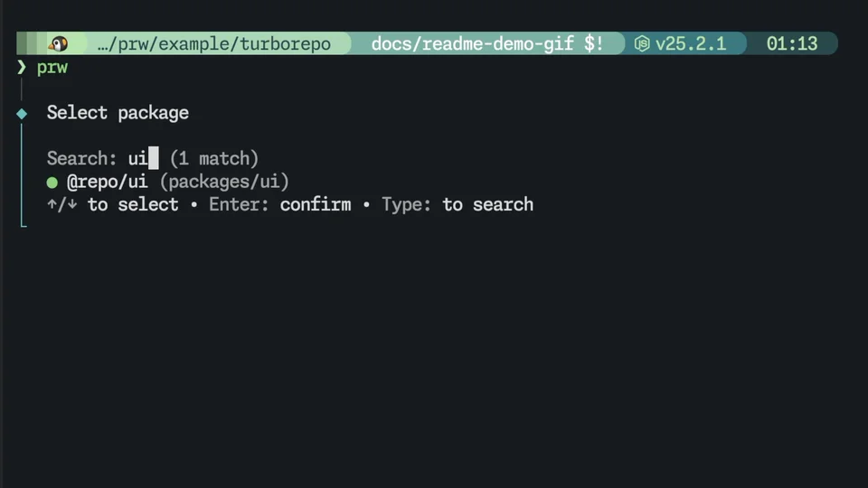
Task: Click the 'Select package' heading
Action: pos(118,113)
